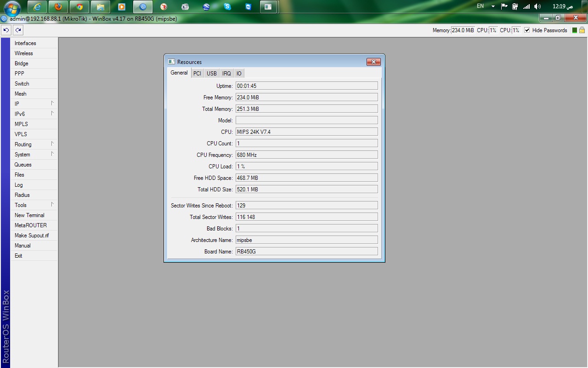Open a New Terminal
This screenshot has height=368, width=588.
click(34, 215)
